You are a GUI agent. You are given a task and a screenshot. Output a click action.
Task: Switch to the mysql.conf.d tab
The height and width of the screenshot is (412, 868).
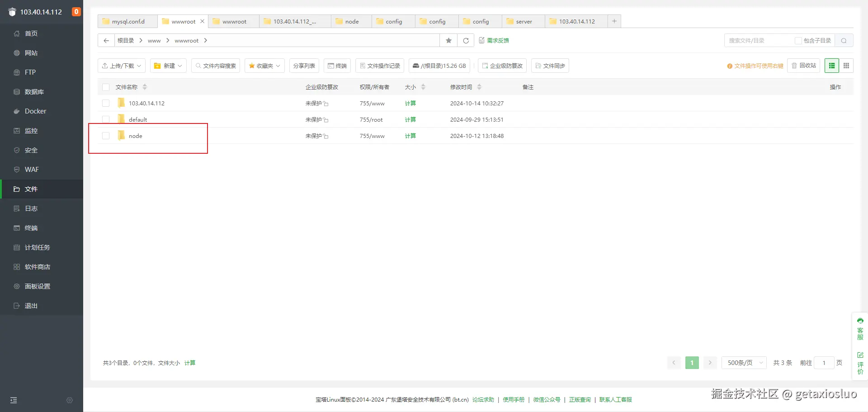[x=128, y=21]
